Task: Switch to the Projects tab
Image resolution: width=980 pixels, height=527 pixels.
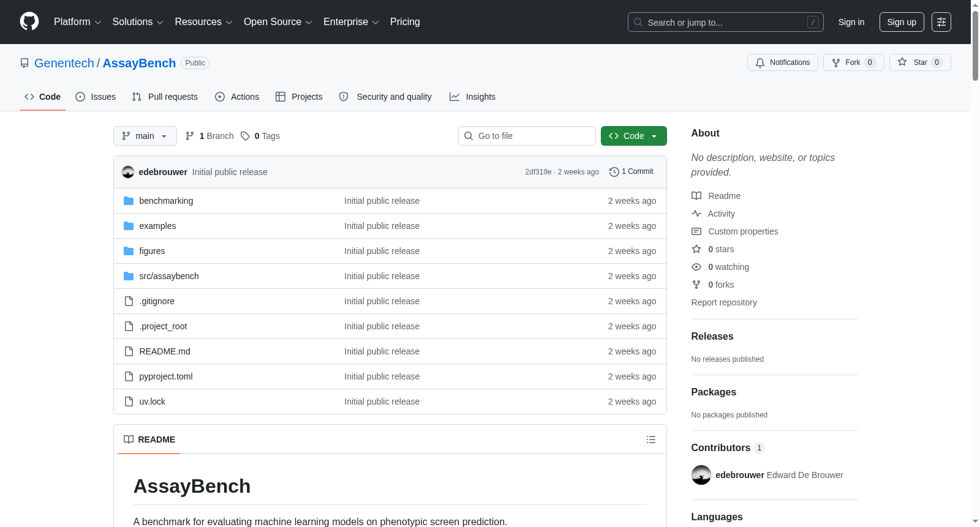Action: [299, 97]
